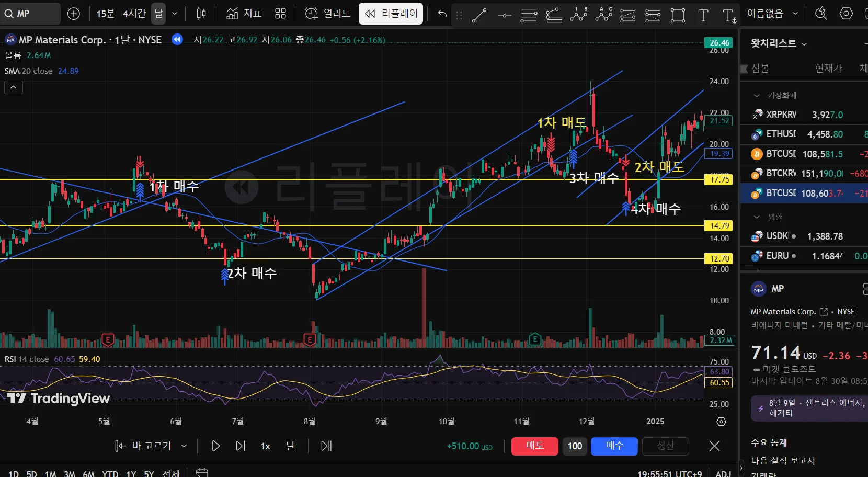Select the YTD date range tab
This screenshot has width=868, height=477.
click(110, 474)
